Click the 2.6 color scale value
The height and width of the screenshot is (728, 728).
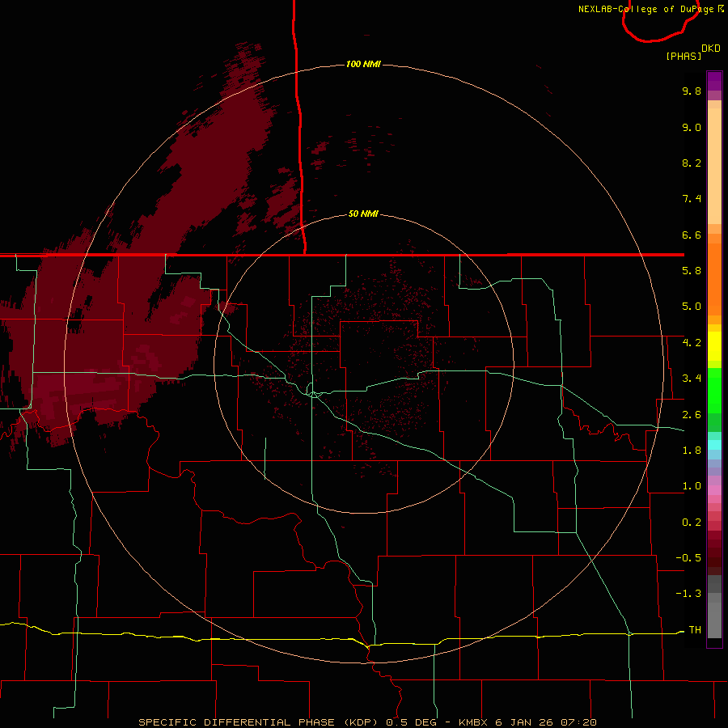click(692, 415)
